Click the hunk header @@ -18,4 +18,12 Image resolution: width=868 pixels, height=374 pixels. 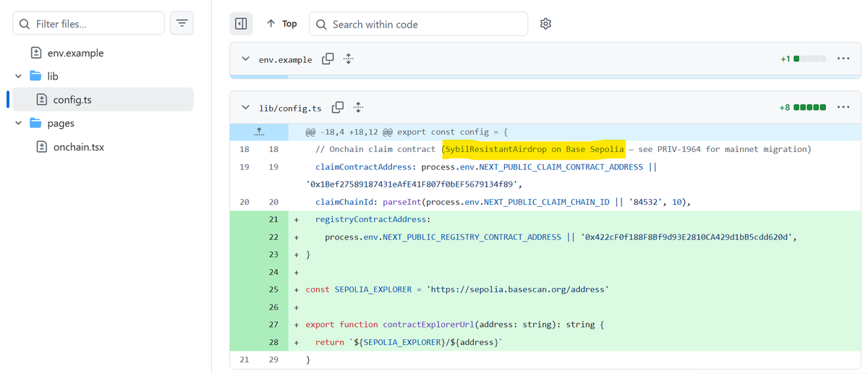407,132
